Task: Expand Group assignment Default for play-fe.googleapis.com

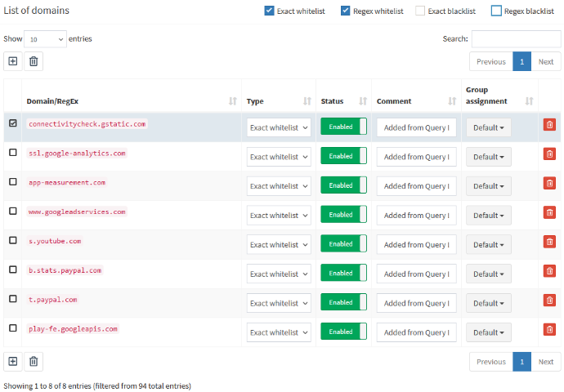Action: pos(488,332)
